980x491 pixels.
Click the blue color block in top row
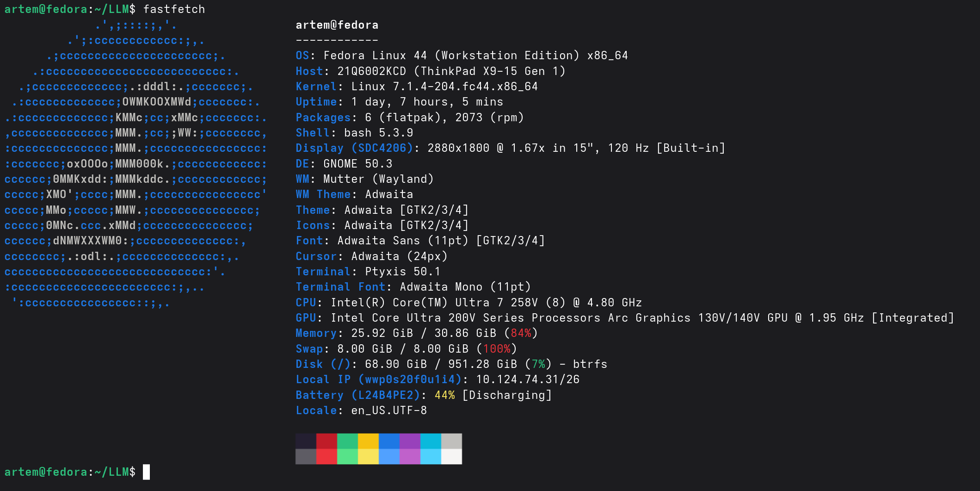[389, 441]
